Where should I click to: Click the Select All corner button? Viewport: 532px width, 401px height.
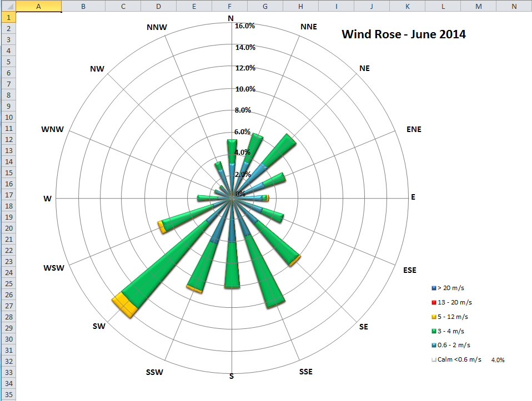8,6
